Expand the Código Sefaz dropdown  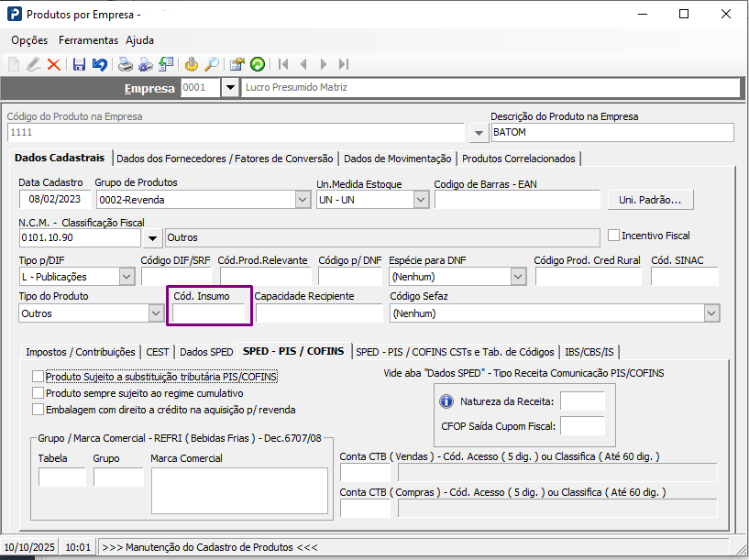[x=711, y=313]
